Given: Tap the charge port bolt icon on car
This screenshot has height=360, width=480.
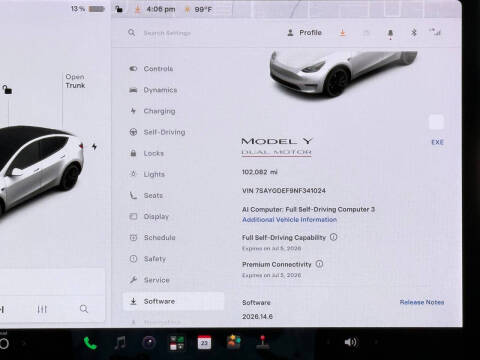Looking at the screenshot, I should [x=94, y=146].
